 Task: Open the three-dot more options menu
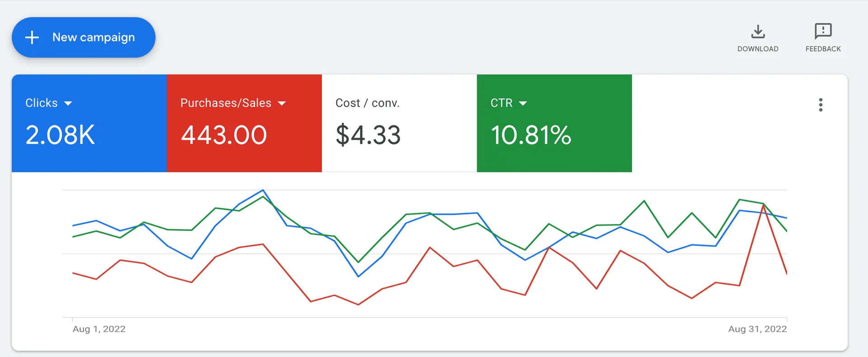pyautogui.click(x=821, y=105)
